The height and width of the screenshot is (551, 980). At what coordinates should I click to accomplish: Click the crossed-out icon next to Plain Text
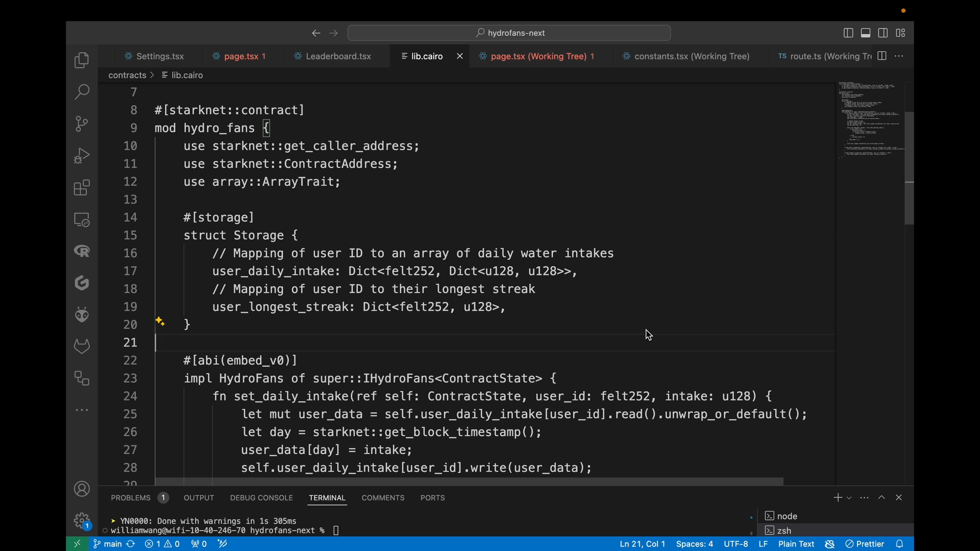830,544
